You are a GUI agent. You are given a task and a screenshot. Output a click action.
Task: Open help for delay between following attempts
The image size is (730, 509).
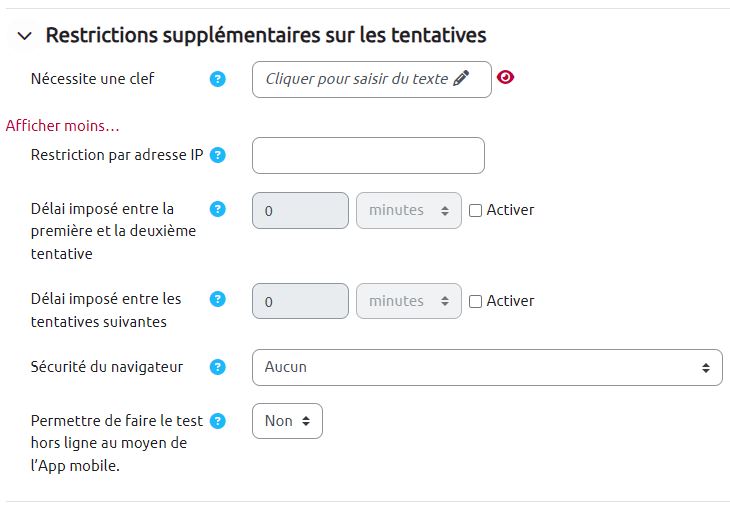(218, 299)
